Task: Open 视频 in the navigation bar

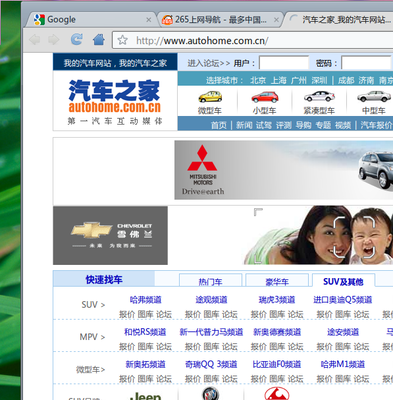Action: point(343,125)
